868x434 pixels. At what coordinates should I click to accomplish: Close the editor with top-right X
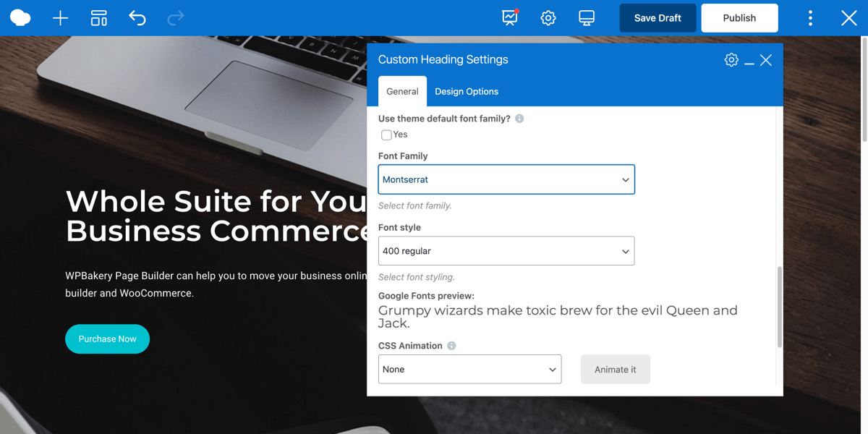(x=849, y=18)
